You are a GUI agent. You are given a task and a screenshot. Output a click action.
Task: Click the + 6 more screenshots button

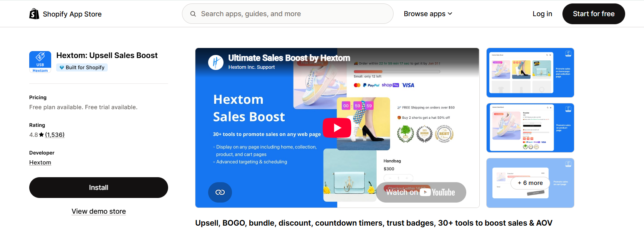[530, 183]
